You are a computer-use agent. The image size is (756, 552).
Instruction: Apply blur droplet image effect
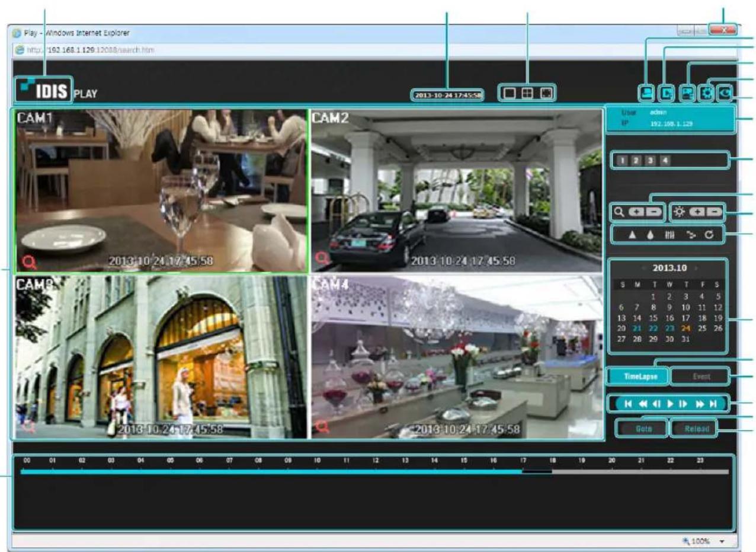pyautogui.click(x=651, y=235)
